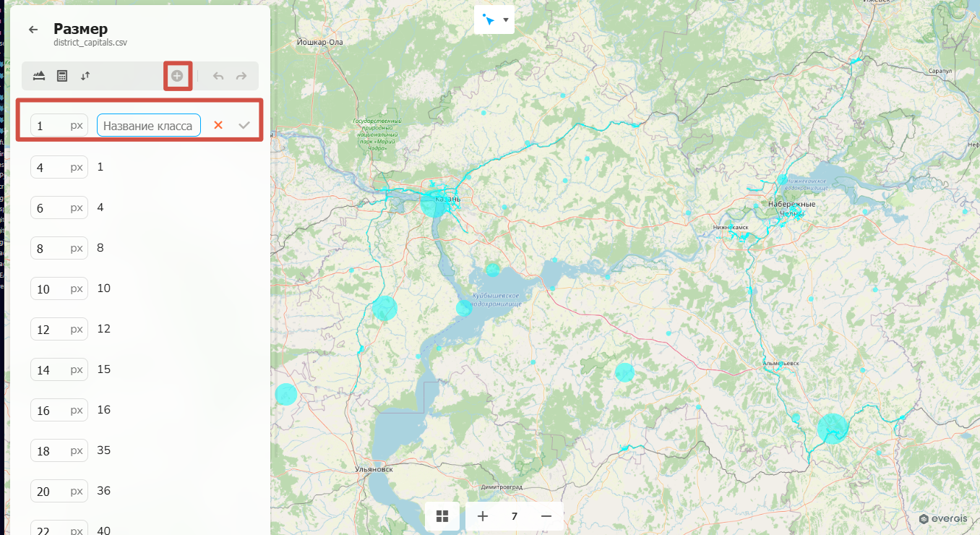Confirm new class with checkmark
The image size is (980, 535).
pos(244,125)
